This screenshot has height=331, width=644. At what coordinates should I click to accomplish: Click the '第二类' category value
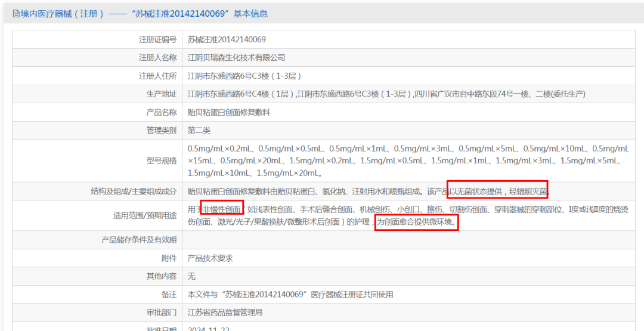(199, 131)
